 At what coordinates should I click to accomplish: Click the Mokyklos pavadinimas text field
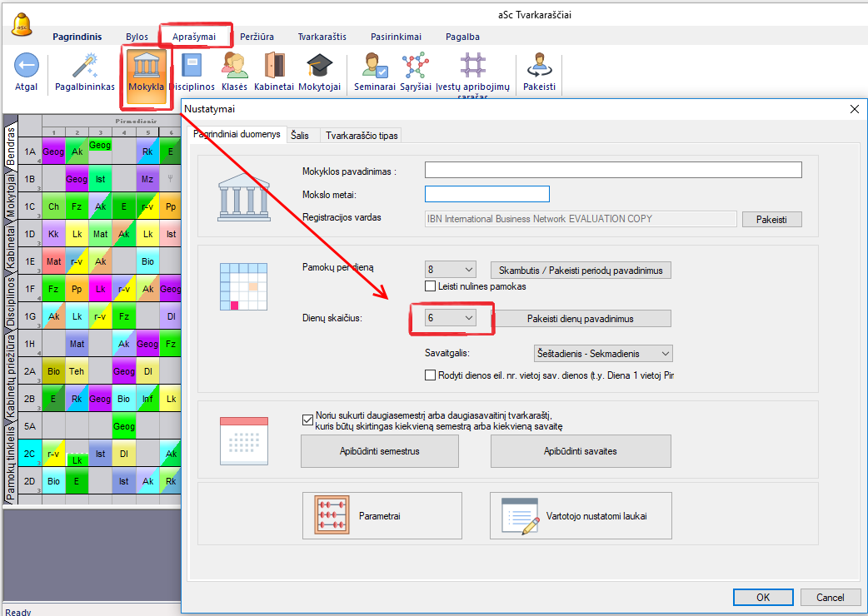point(612,170)
